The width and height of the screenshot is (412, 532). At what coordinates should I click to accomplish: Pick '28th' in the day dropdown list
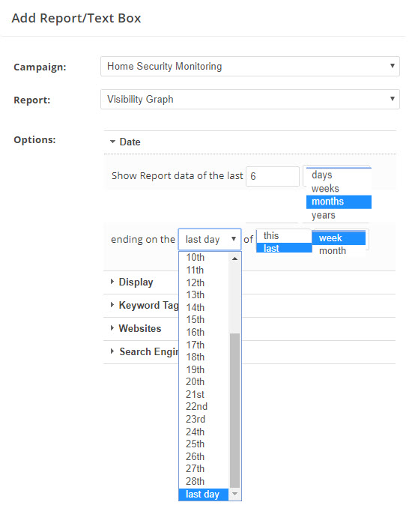pos(204,482)
